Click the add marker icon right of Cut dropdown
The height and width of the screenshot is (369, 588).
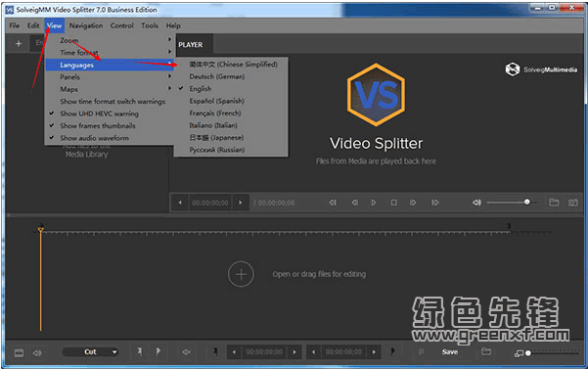(140, 351)
